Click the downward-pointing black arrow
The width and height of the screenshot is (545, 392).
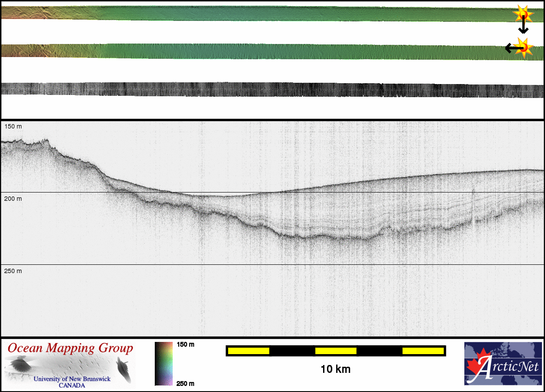[x=523, y=26]
